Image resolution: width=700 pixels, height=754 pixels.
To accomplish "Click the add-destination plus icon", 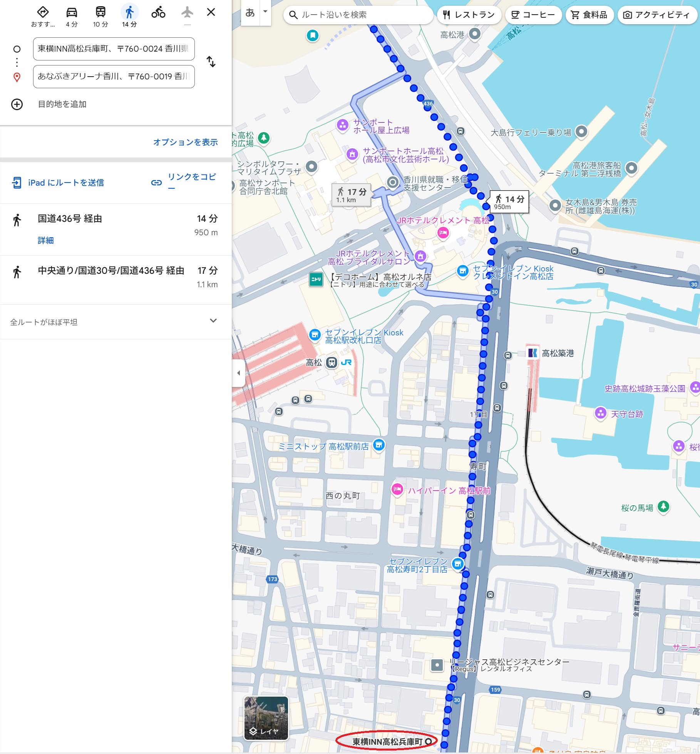I will [x=17, y=104].
